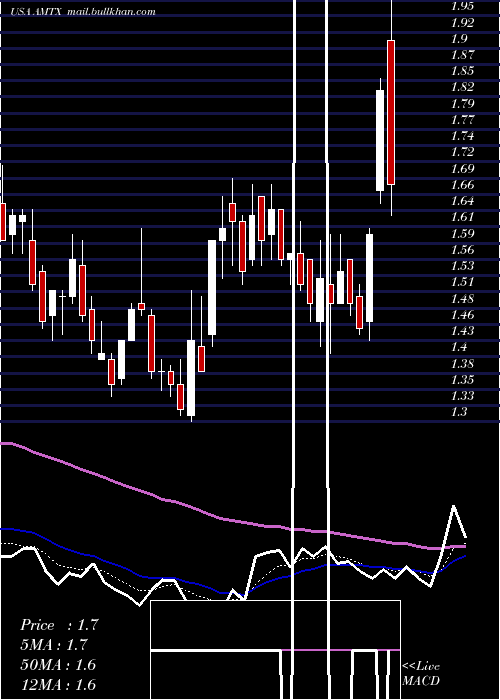500x700 pixels.
Task: Select the 1.85 price axis label
Action: 462,71
